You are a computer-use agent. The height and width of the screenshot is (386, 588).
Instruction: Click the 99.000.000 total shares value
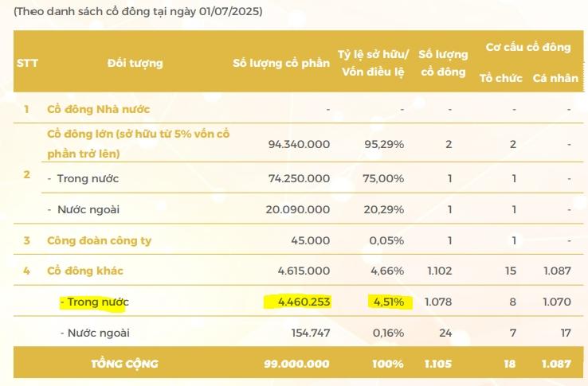(x=296, y=364)
